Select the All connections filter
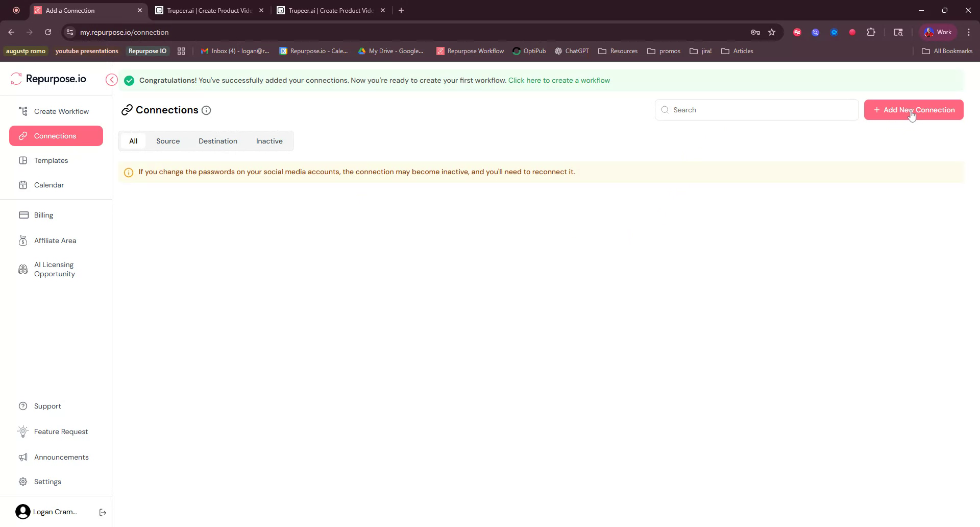The height and width of the screenshot is (527, 980). point(133,141)
